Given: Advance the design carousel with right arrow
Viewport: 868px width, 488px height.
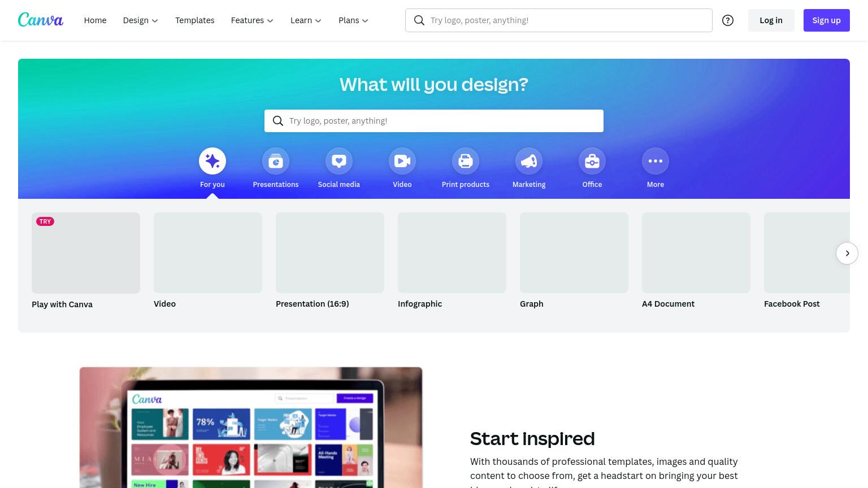Looking at the screenshot, I should click(847, 253).
